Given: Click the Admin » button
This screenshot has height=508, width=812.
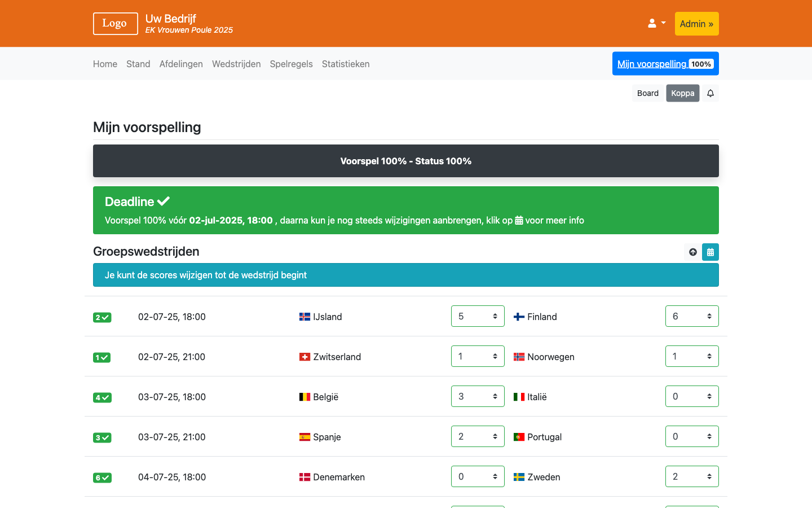Looking at the screenshot, I should point(696,23).
